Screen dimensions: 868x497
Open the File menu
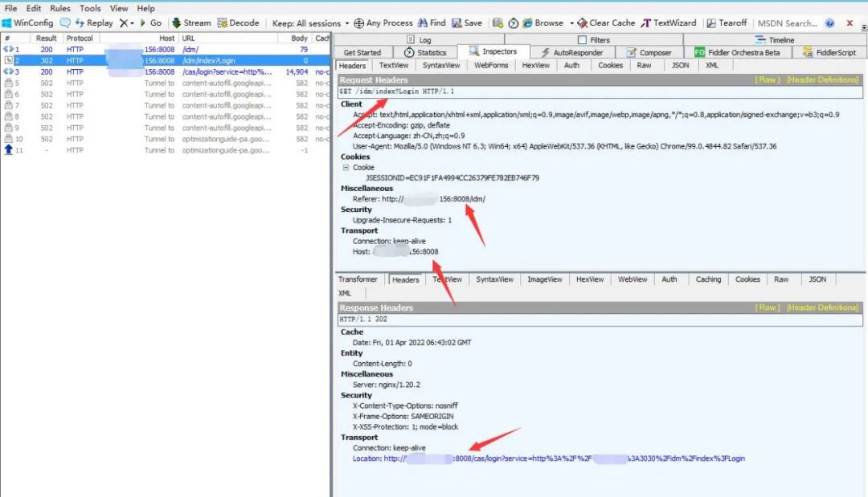tap(10, 8)
